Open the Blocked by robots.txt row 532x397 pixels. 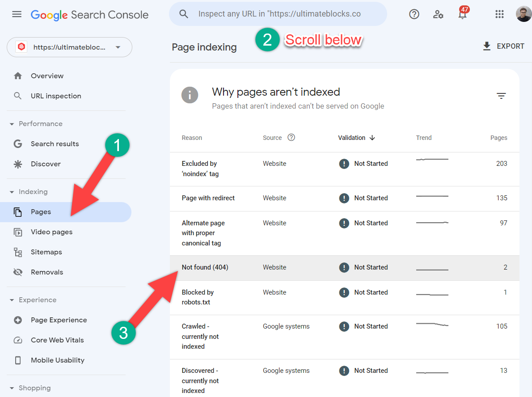344,298
